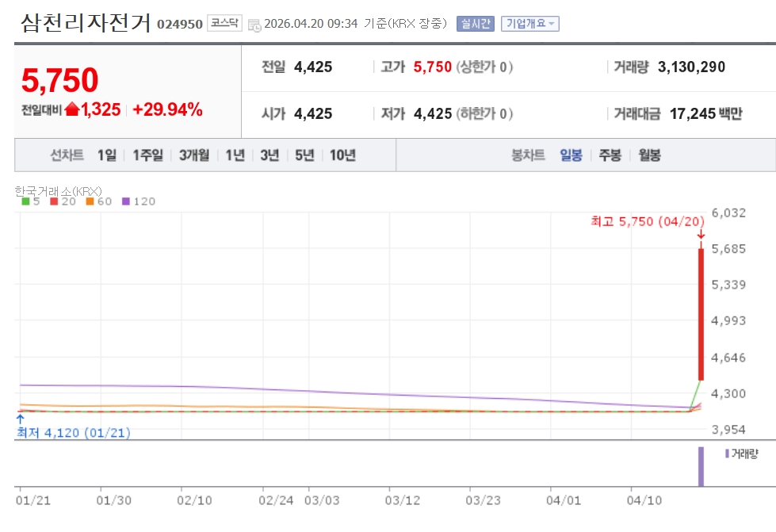
Task: Click the clock icon beside the date
Action: (x=254, y=25)
